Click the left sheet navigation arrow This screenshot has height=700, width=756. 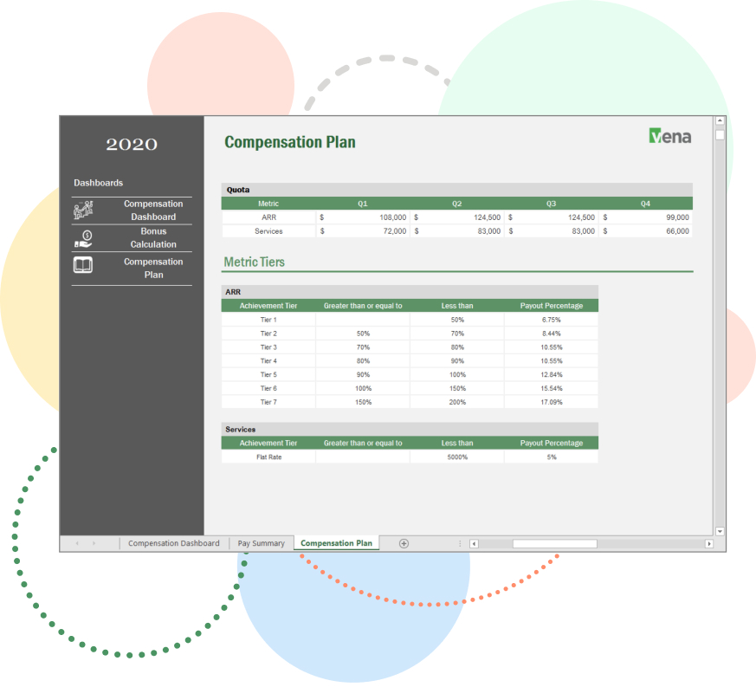click(80, 542)
